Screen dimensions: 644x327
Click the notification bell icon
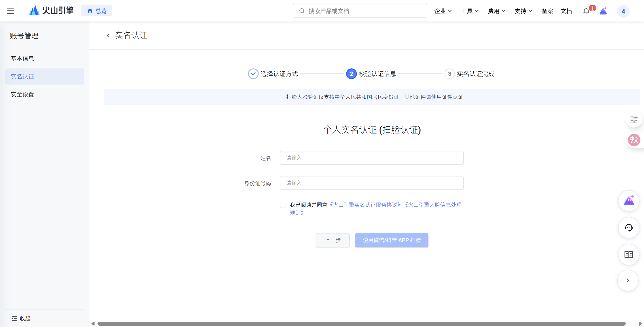pos(586,11)
